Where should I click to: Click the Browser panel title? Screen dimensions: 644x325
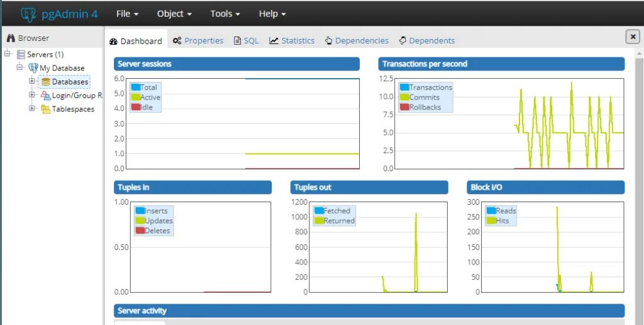pyautogui.click(x=34, y=38)
